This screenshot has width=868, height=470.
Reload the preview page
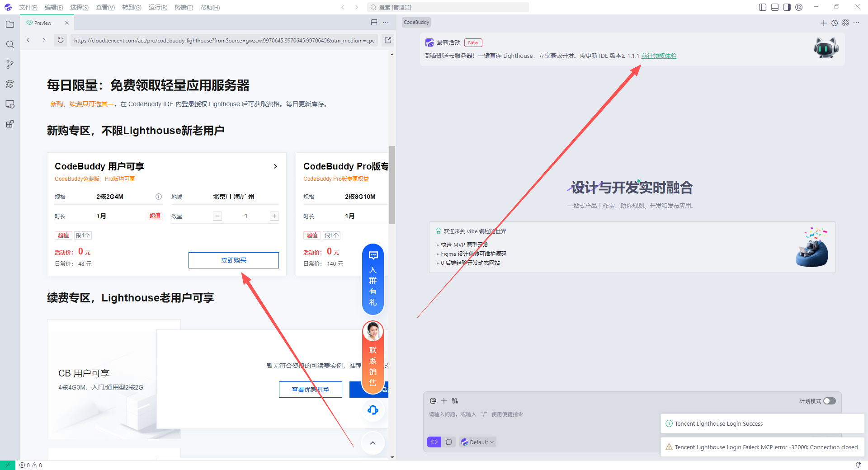tap(60, 40)
